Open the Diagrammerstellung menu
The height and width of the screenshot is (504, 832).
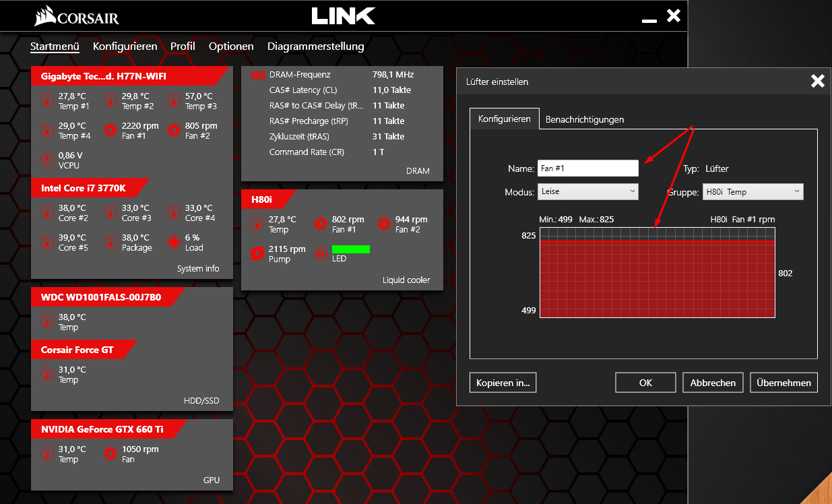[316, 46]
